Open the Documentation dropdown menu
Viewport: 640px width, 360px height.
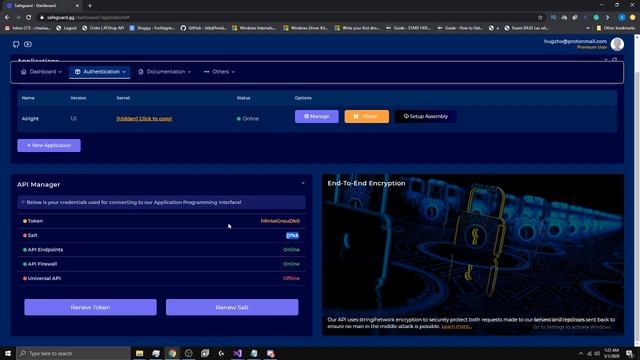[x=165, y=72]
